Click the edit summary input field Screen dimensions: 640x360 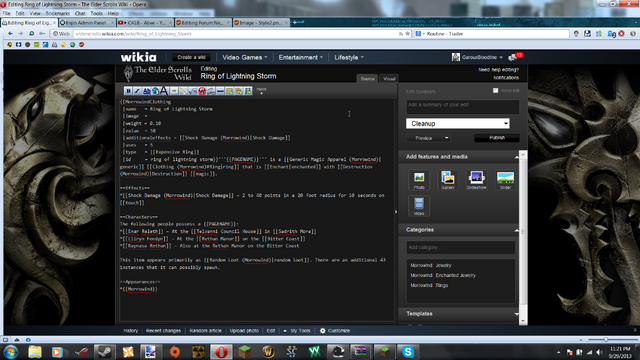(462, 107)
